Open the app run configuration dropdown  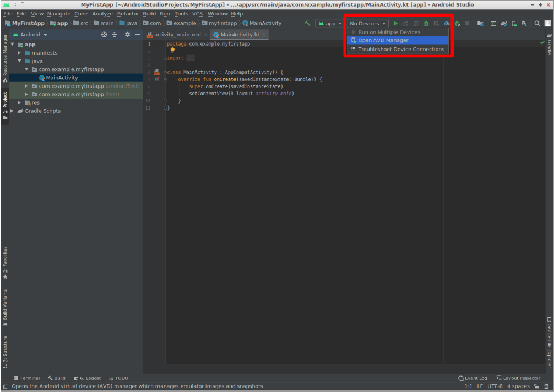tap(330, 23)
